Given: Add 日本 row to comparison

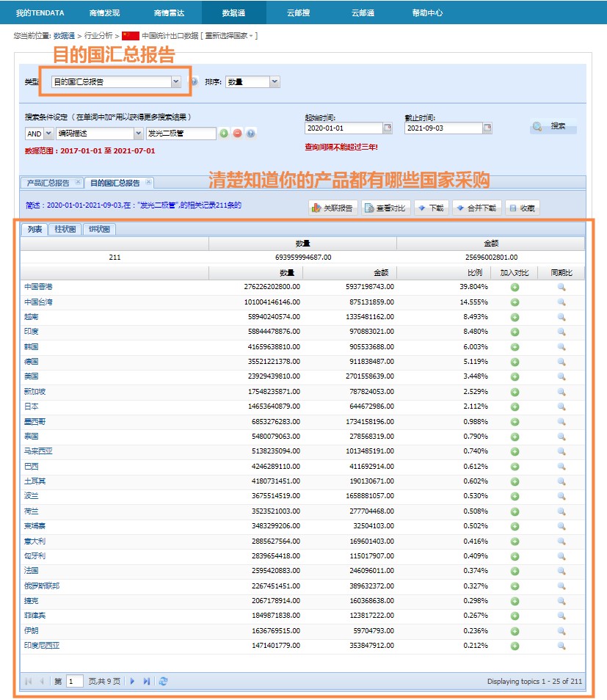Looking at the screenshot, I should click(515, 406).
